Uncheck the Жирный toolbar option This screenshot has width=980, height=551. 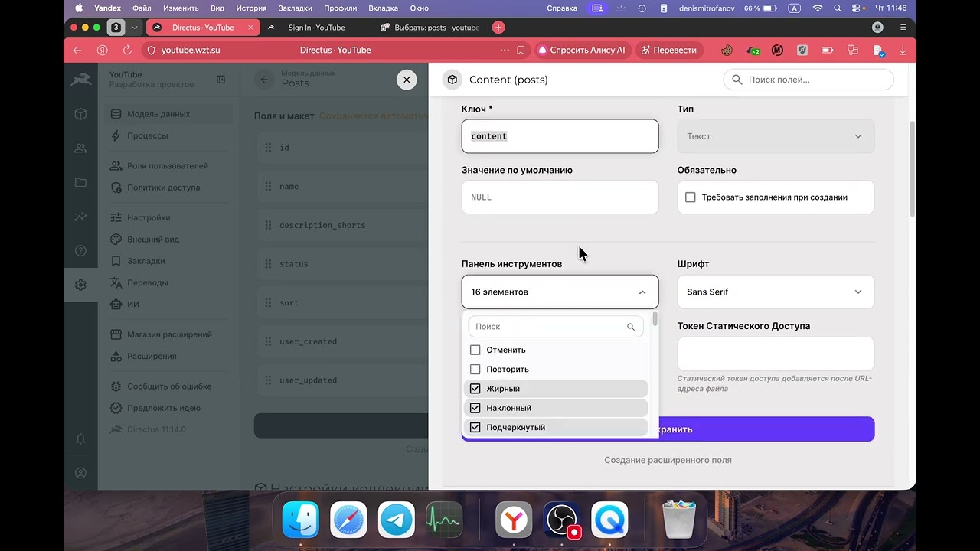(x=475, y=389)
